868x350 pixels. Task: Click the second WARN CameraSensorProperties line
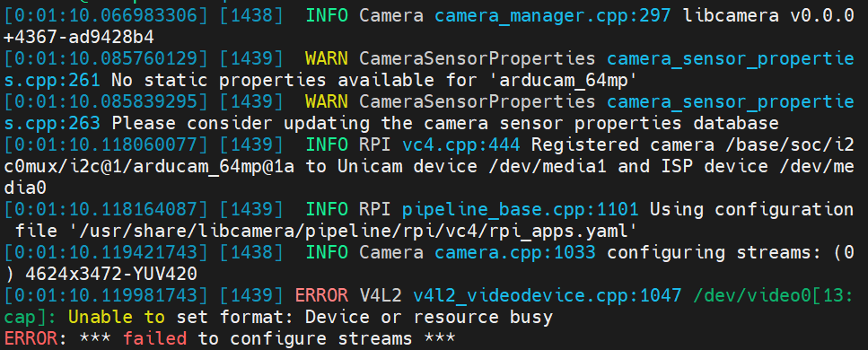[x=428, y=112]
